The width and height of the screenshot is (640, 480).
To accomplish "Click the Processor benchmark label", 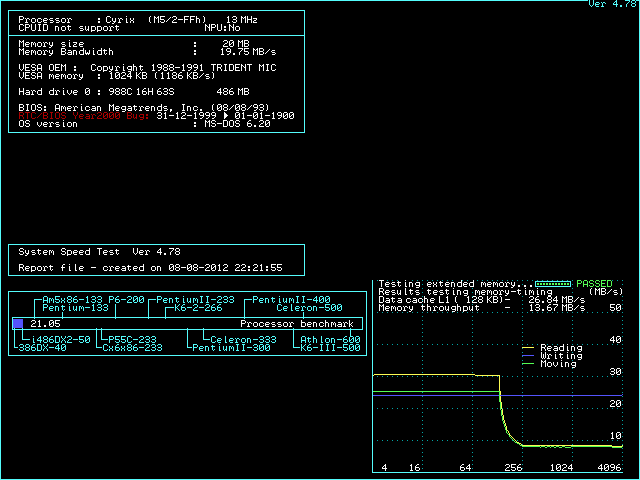I will click(x=297, y=324).
